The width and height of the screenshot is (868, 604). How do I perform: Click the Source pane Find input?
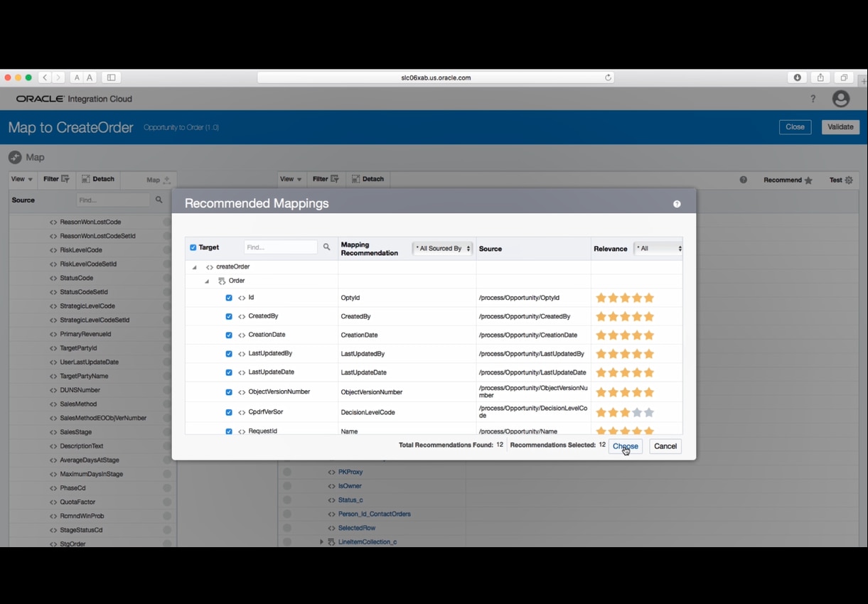(x=114, y=200)
